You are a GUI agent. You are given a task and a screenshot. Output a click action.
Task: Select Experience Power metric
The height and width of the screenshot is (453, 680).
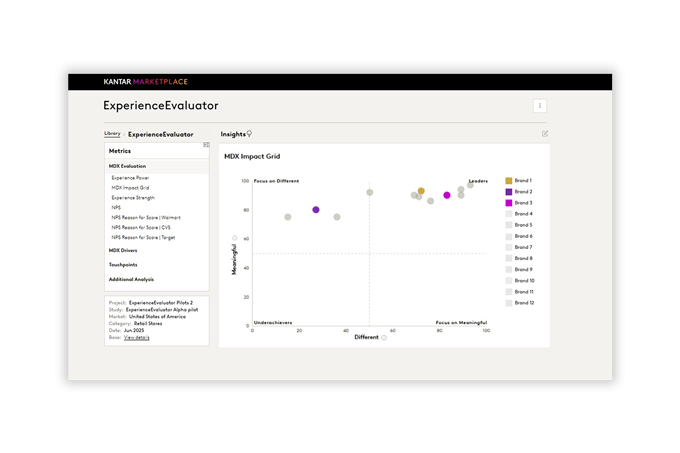click(x=130, y=178)
